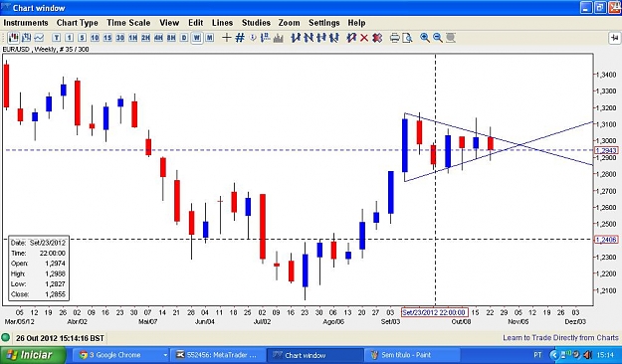The width and height of the screenshot is (622, 364).
Task: Click the PT language indicator in tray
Action: point(537,355)
